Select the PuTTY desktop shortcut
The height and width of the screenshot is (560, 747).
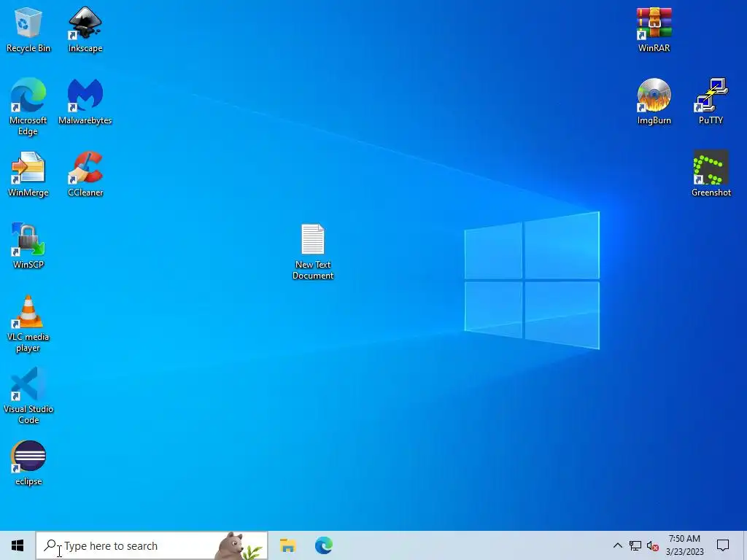click(711, 102)
